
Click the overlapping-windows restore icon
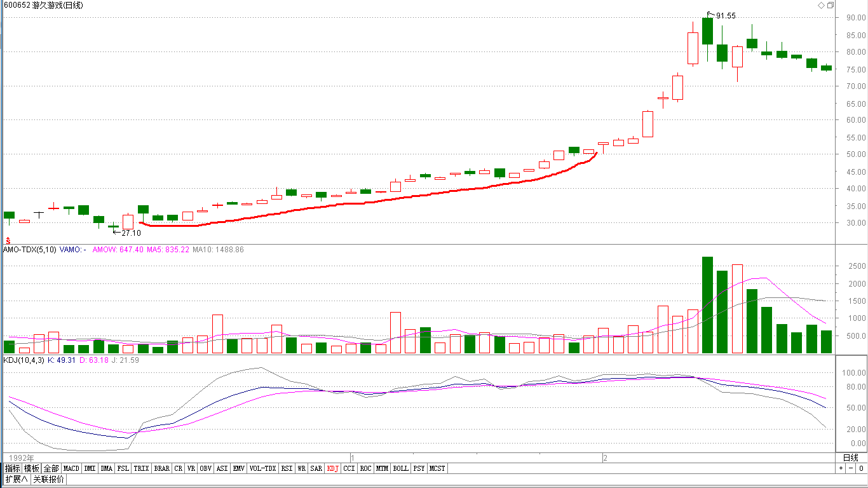[x=830, y=5]
